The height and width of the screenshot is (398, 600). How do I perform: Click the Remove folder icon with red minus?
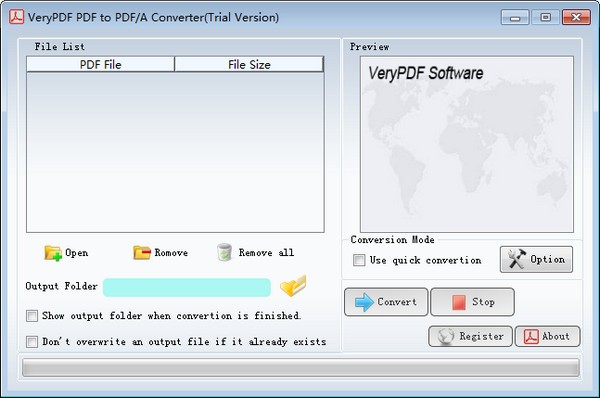pos(142,253)
